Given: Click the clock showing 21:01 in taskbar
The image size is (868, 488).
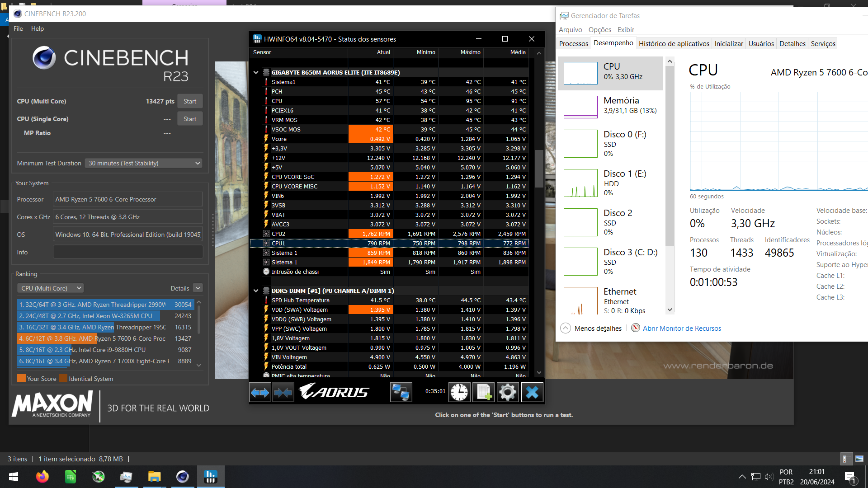Looking at the screenshot, I should coord(817,472).
